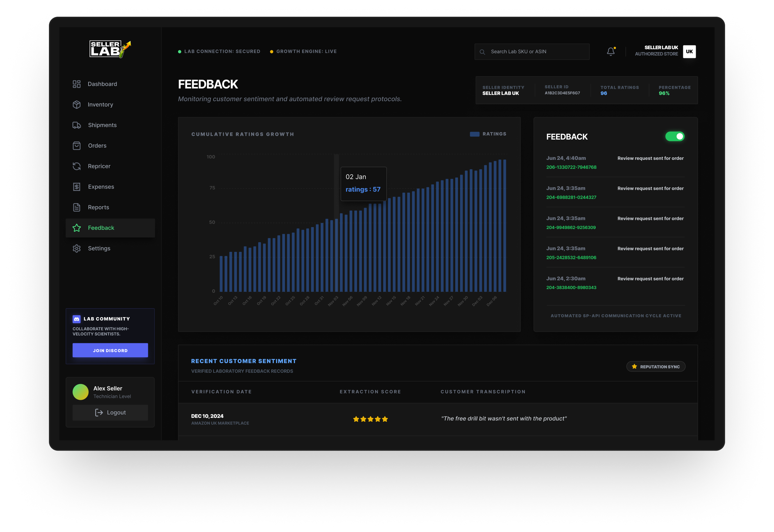
Task: Disable the Feedback automation toggle
Action: coord(675,136)
